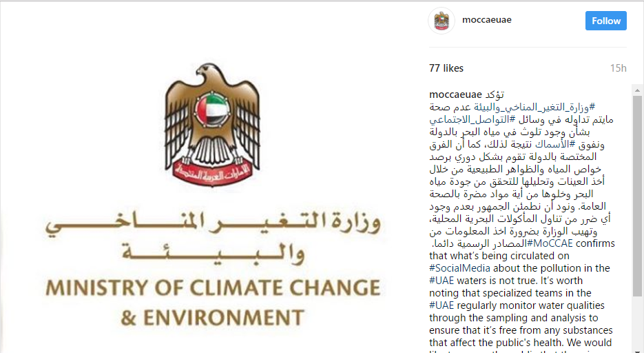Click the Ministry of Climate Change text
This screenshot has height=353, width=644.
tap(213, 288)
